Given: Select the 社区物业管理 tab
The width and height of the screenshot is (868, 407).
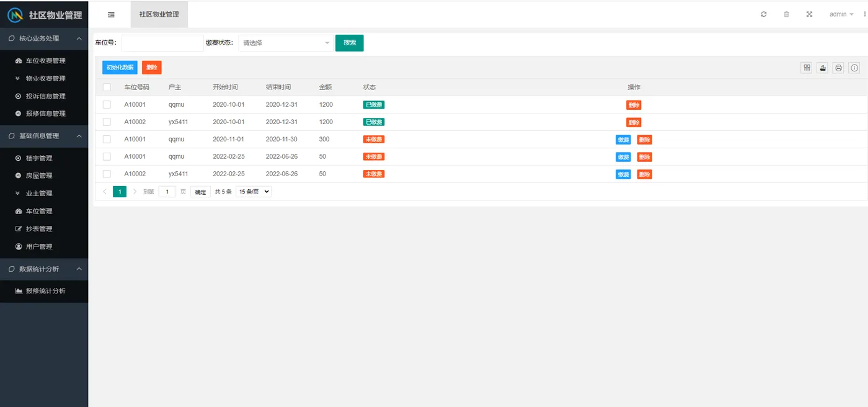Looking at the screenshot, I should [x=159, y=14].
